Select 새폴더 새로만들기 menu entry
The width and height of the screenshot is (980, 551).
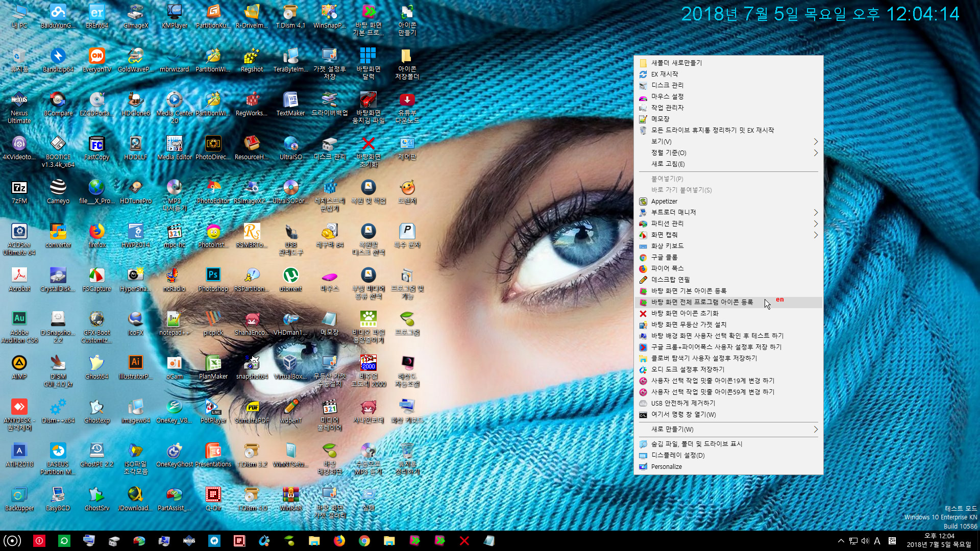coord(728,63)
